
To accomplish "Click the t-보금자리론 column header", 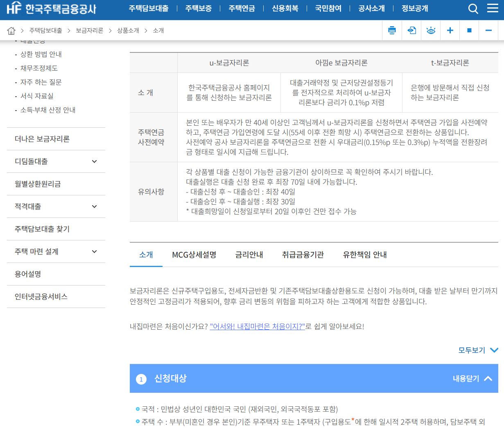I will pos(450,63).
